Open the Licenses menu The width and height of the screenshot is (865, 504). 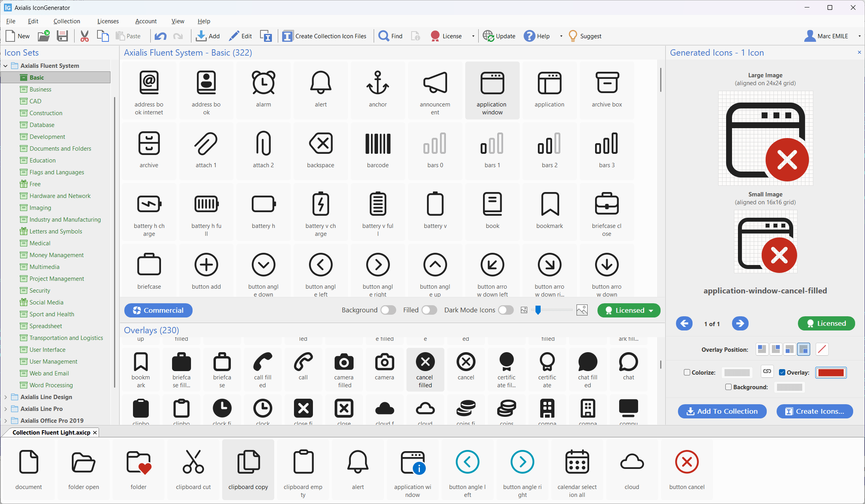pos(108,21)
